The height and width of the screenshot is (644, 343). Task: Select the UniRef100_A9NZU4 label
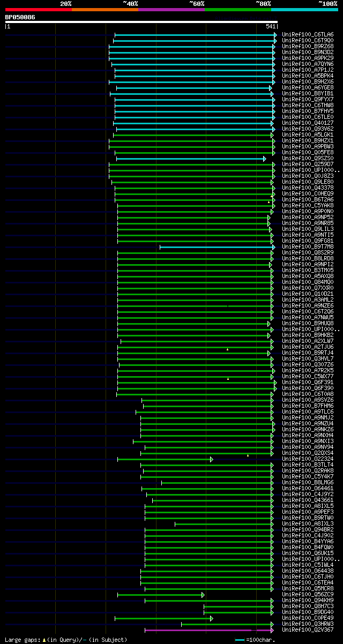point(308,423)
